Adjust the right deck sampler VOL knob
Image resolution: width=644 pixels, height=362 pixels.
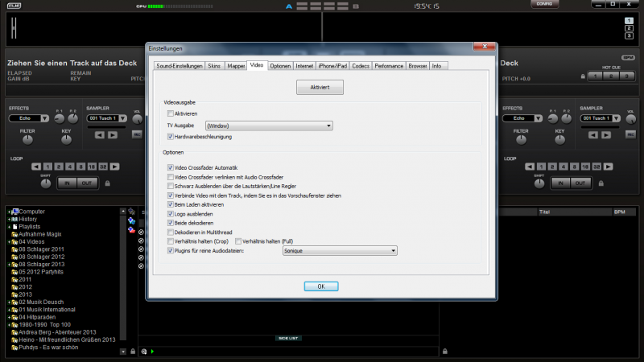[630, 119]
